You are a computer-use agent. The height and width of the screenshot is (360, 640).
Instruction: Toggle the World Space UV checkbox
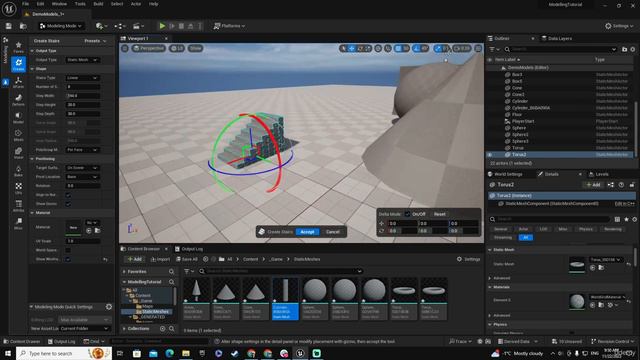[x=68, y=250]
